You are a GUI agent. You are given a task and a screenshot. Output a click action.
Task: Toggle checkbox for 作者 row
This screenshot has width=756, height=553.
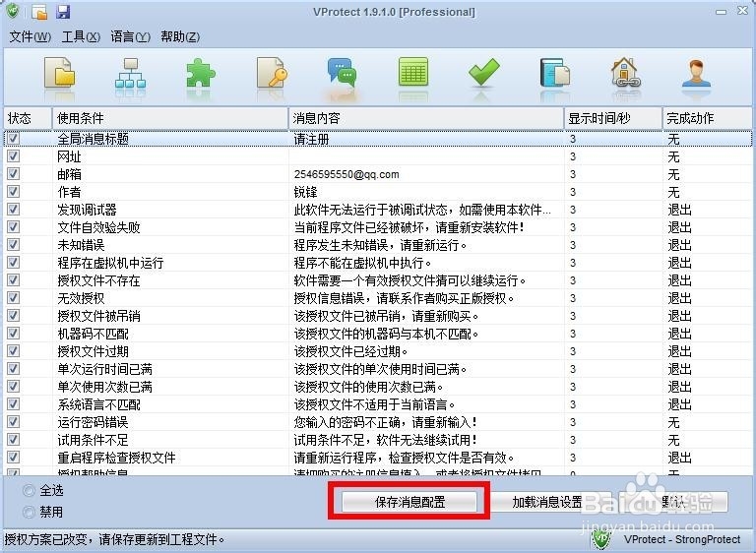tap(14, 192)
